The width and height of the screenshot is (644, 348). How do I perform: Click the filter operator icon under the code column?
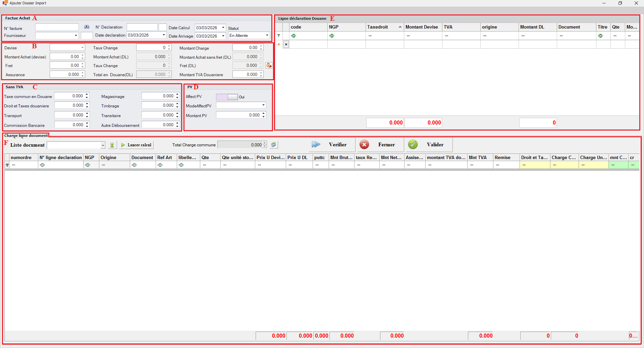[293, 36]
